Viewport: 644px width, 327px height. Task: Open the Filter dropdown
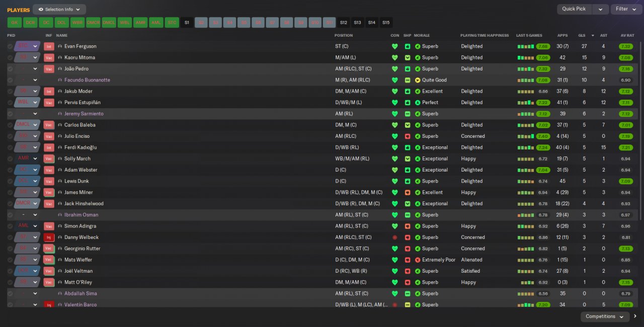pos(626,9)
